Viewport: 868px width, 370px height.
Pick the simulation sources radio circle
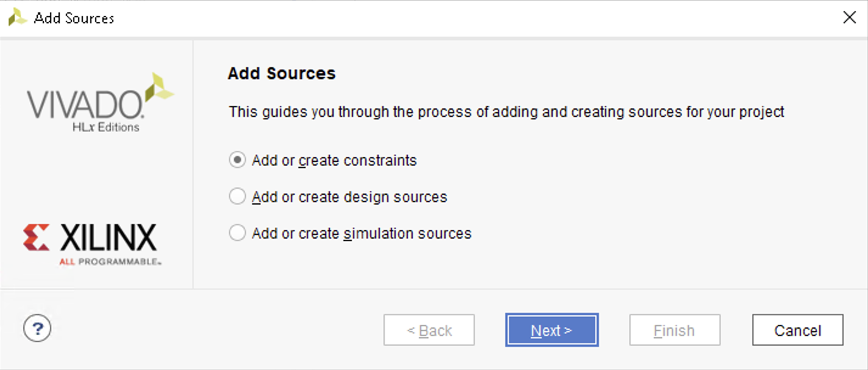(237, 233)
